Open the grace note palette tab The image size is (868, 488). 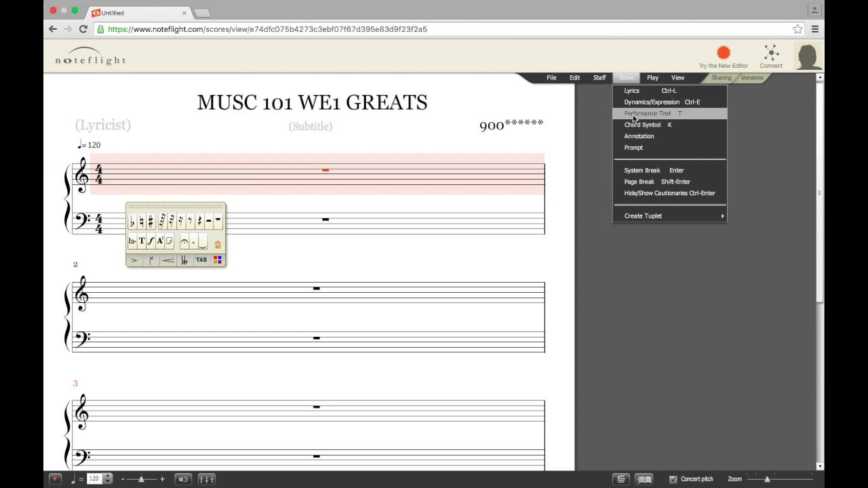tap(151, 260)
